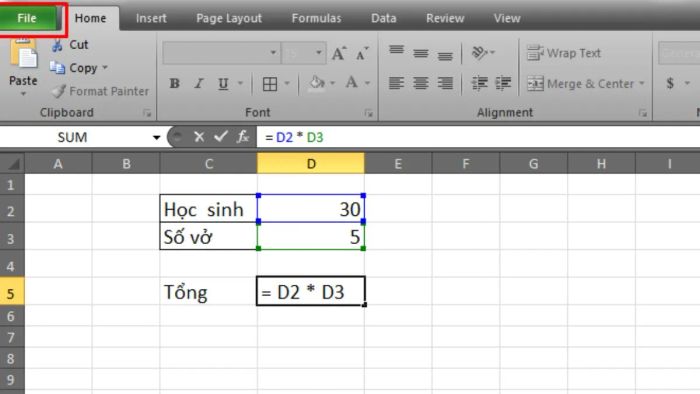Apply cell Borders
Image resolution: width=700 pixels, height=394 pixels.
[x=270, y=84]
